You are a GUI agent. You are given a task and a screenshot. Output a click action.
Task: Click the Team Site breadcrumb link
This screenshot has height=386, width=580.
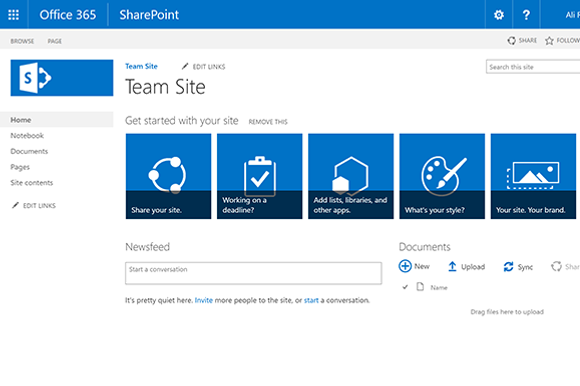tap(141, 66)
